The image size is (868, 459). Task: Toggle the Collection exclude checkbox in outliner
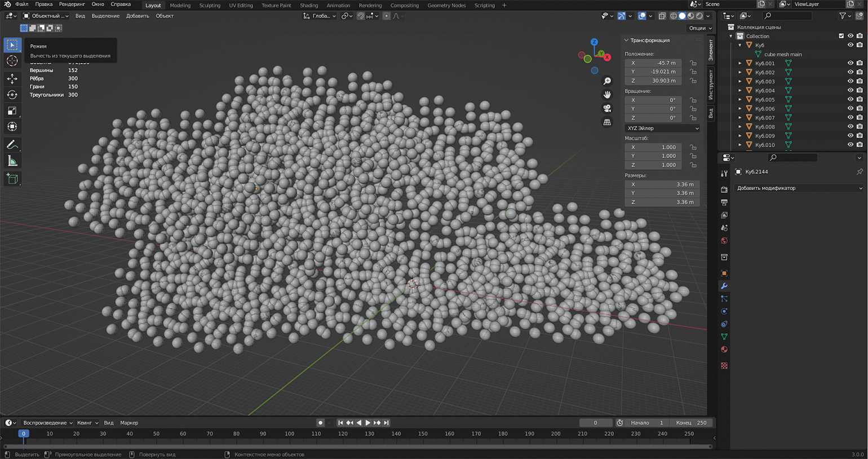[x=841, y=36]
